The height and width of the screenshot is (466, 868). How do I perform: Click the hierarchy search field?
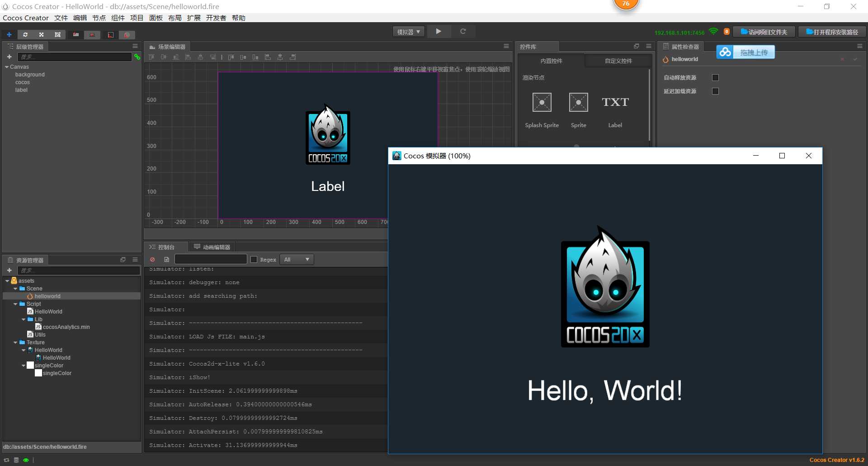[x=75, y=57]
